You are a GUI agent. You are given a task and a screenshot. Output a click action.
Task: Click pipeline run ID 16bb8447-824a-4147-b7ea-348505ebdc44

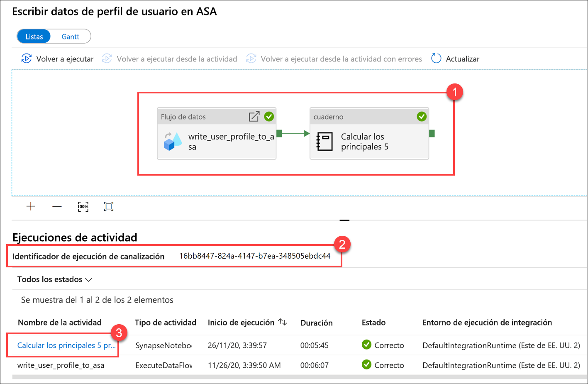pyautogui.click(x=255, y=256)
